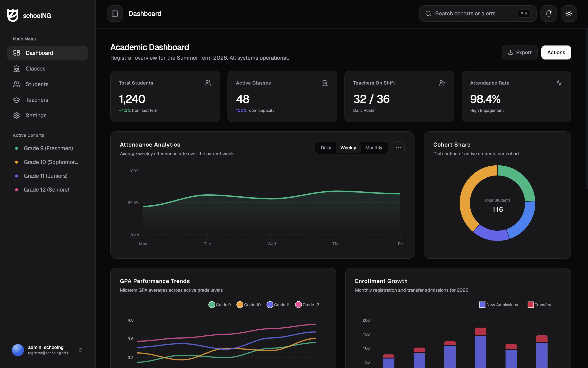Select the Weekly attendance tab

(x=348, y=148)
